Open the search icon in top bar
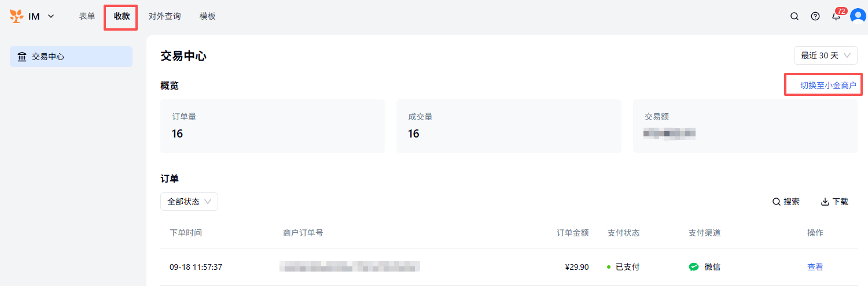This screenshot has width=868, height=286. coord(795,16)
